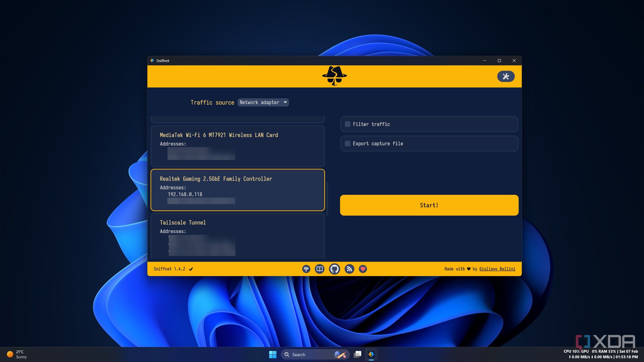Enable the Filter traffic checkbox
Screen dimensions: 644x362
(347, 124)
